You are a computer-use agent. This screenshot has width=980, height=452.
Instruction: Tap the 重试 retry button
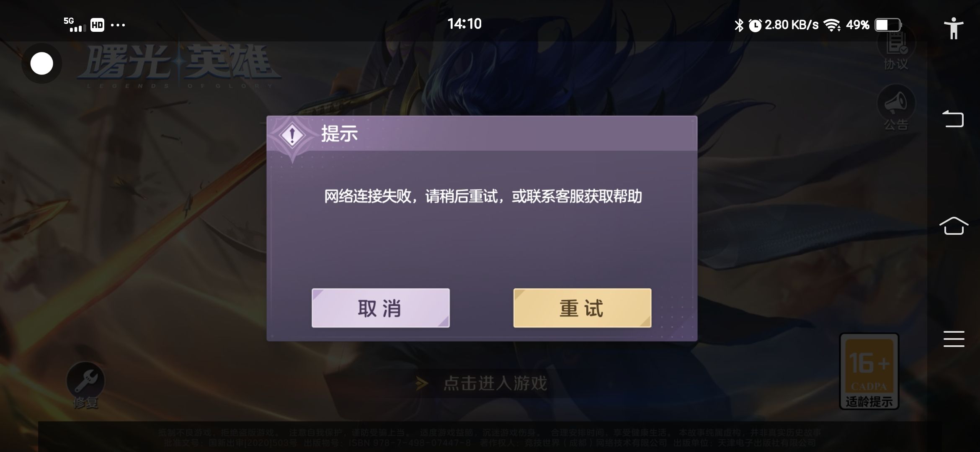pos(582,308)
